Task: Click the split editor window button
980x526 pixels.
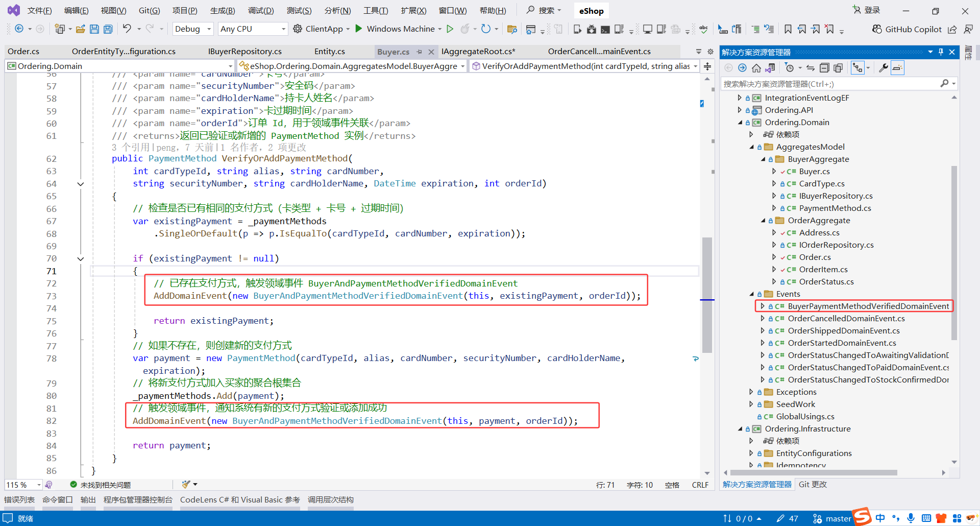Action: (707, 66)
